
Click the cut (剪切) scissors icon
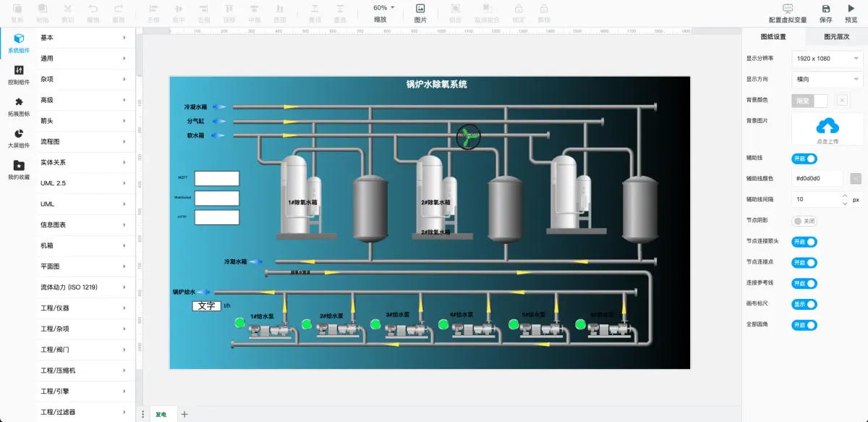pos(67,9)
